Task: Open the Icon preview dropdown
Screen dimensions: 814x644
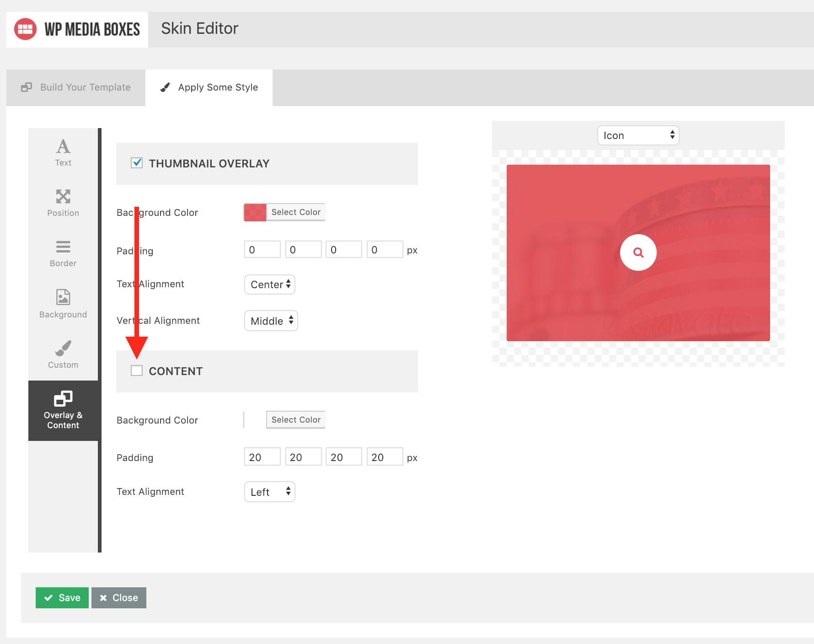Action: tap(638, 135)
